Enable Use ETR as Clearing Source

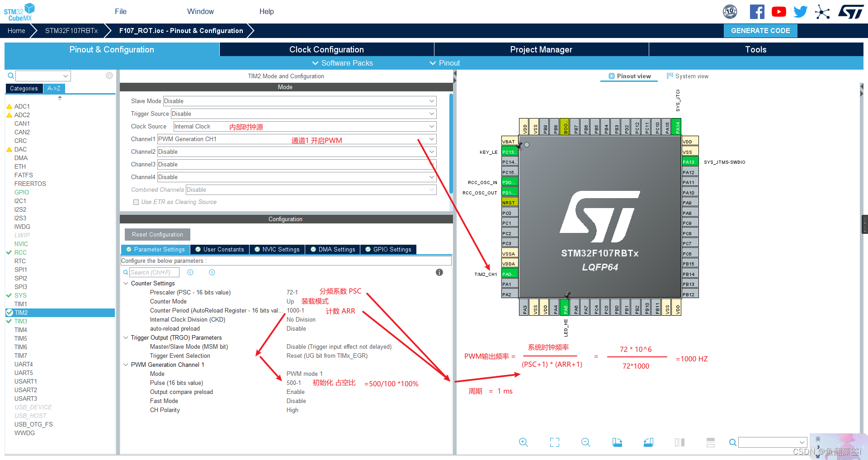[x=136, y=202]
